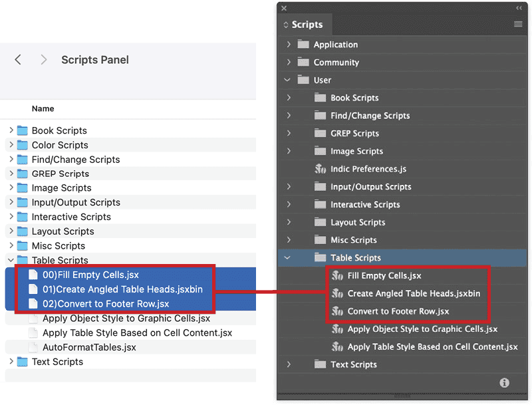Select Convert to Footer Row.jsx in Scripts panel
This screenshot has width=532, height=407.
398,311
